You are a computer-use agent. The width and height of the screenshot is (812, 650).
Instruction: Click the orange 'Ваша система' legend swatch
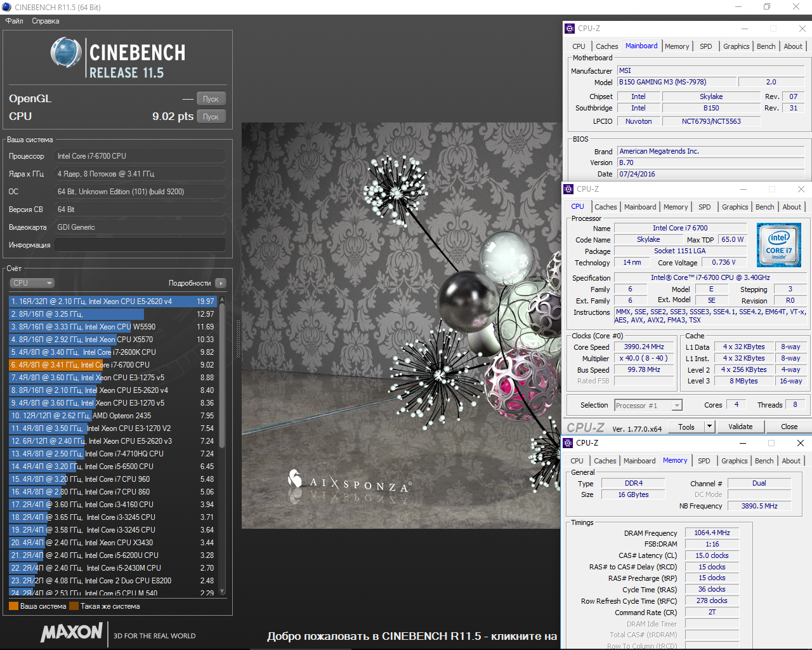click(x=13, y=606)
